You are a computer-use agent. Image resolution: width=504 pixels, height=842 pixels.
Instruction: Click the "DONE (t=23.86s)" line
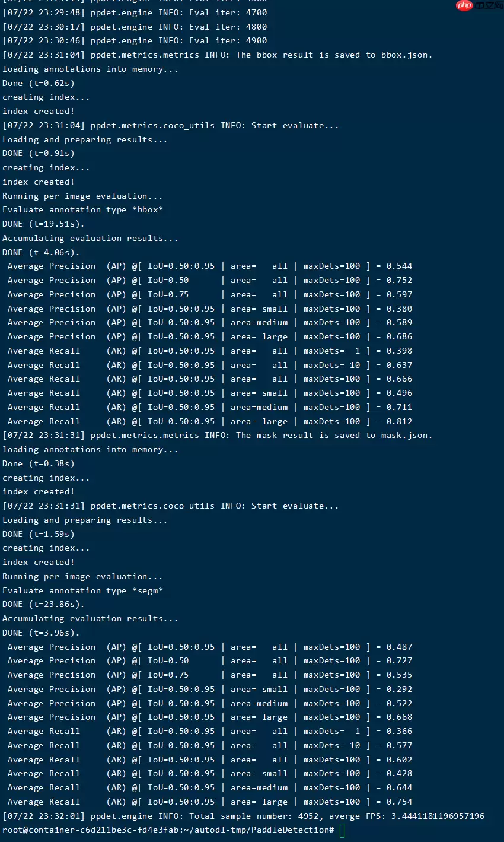click(43, 605)
